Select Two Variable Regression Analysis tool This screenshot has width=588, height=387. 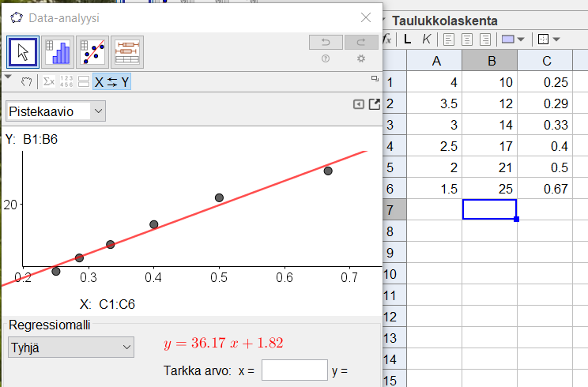tap(92, 52)
